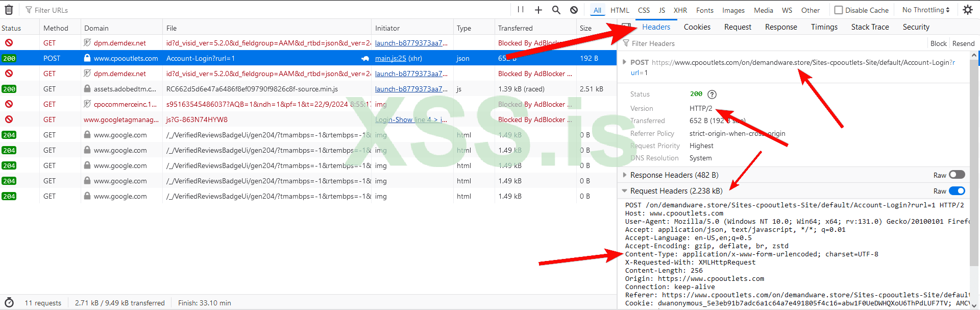Filter requests by JS
This screenshot has width=980, height=310.
tap(661, 10)
